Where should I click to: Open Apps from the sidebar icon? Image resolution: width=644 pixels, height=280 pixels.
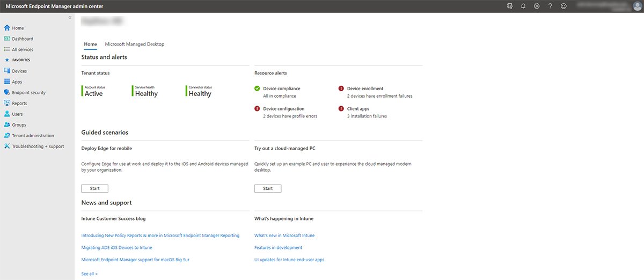click(7, 82)
